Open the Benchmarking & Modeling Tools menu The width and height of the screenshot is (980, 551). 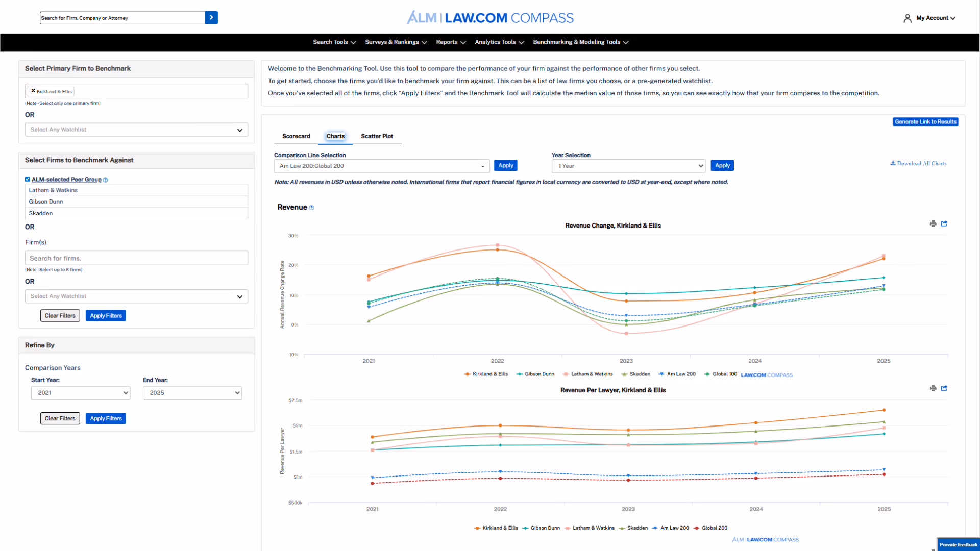pyautogui.click(x=581, y=42)
